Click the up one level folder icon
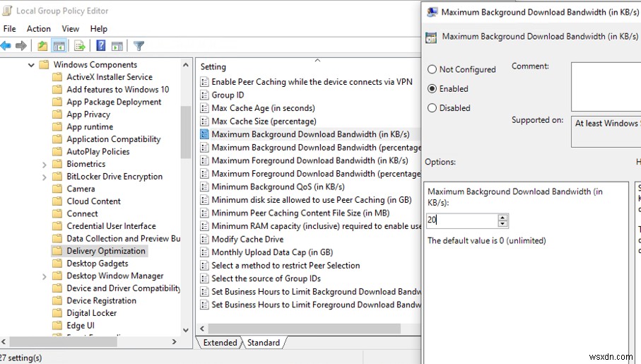The width and height of the screenshot is (641, 364). coord(42,46)
